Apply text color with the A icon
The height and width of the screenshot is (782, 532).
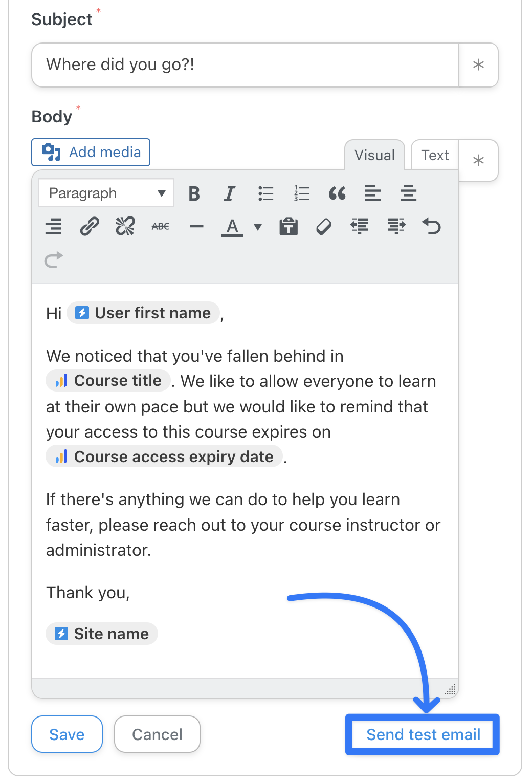tap(232, 226)
